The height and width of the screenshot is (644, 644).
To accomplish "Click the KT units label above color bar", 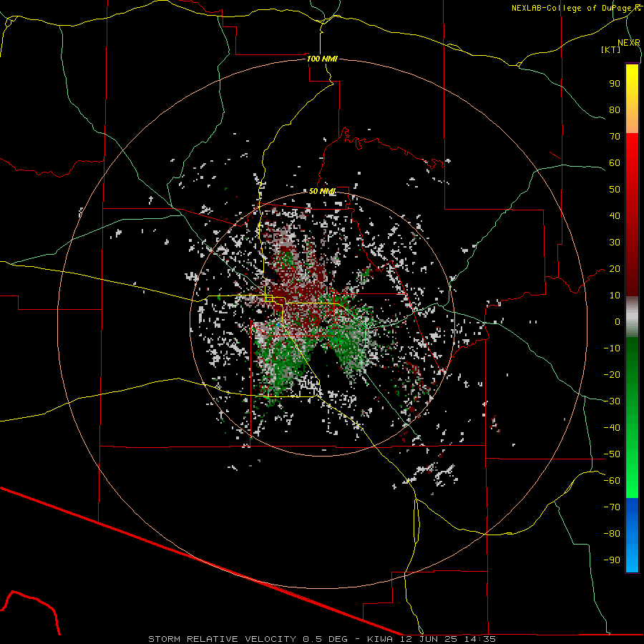I will click(611, 49).
